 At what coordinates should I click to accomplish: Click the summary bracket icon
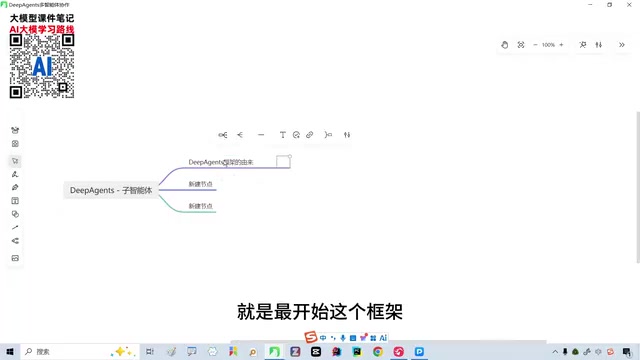[328, 135]
